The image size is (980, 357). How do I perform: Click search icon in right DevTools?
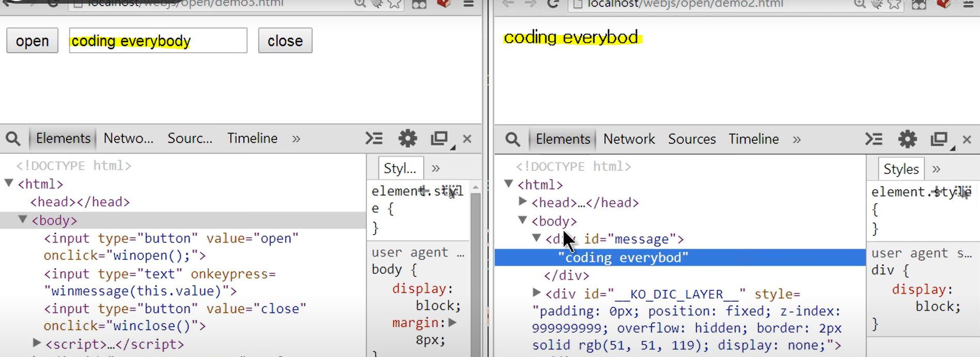point(512,139)
